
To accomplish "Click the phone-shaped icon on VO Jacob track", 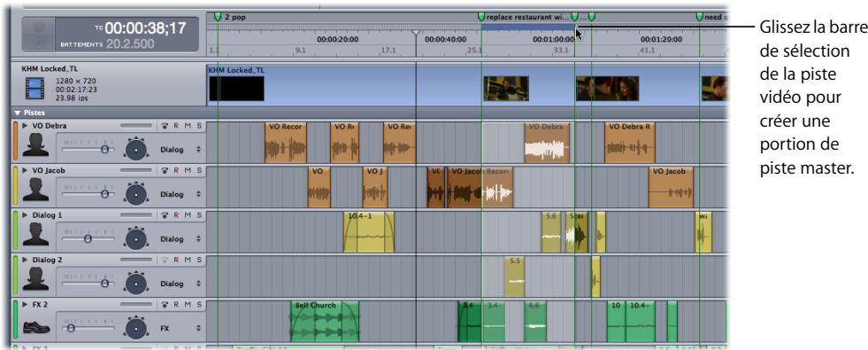I will [165, 170].
